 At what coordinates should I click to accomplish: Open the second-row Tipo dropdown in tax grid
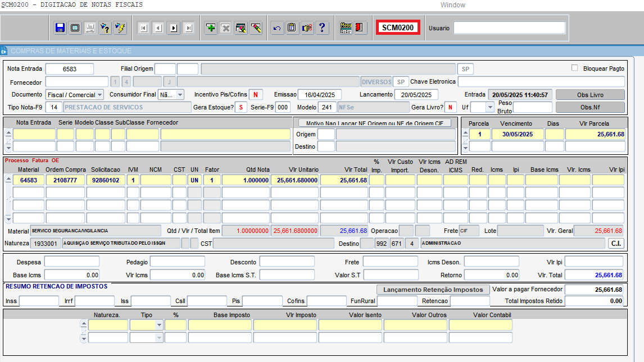159,338
